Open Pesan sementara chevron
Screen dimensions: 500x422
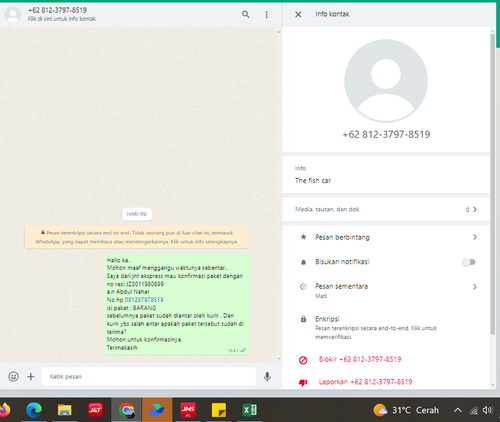pyautogui.click(x=475, y=287)
